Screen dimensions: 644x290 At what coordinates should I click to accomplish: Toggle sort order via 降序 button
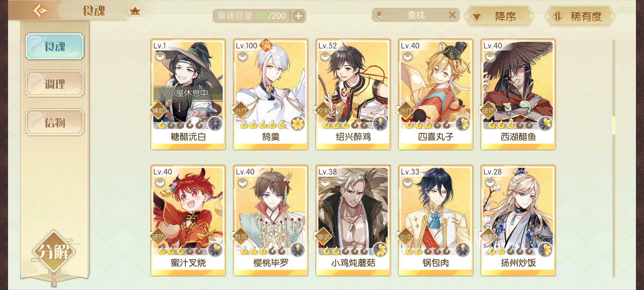pos(499,16)
